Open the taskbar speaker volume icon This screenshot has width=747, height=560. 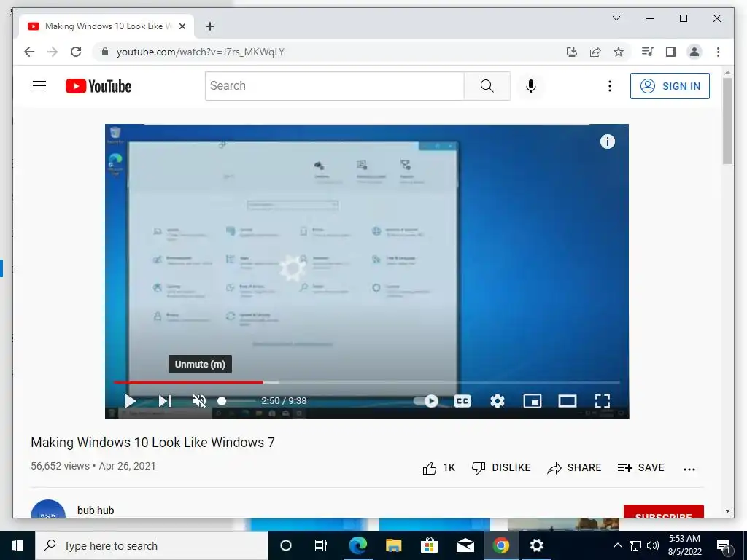(x=653, y=545)
